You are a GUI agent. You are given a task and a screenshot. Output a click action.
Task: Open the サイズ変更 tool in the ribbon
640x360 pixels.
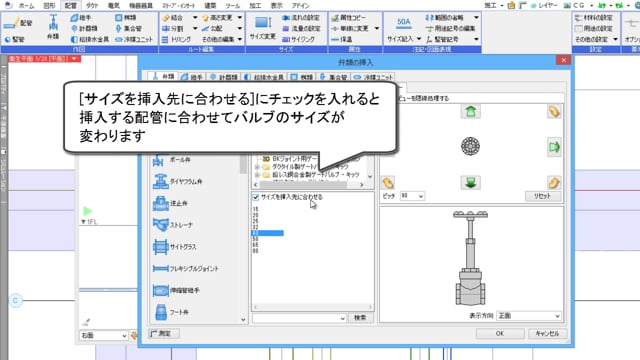tap(262, 28)
